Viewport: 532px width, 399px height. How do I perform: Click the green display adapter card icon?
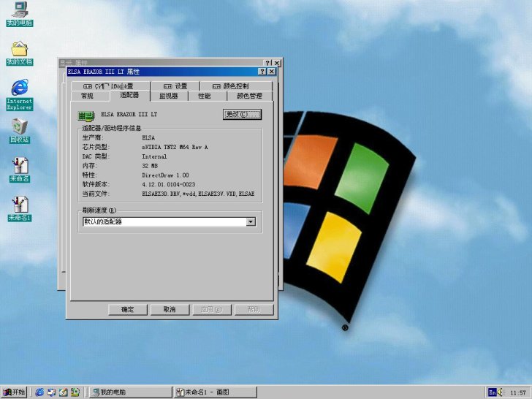85,115
